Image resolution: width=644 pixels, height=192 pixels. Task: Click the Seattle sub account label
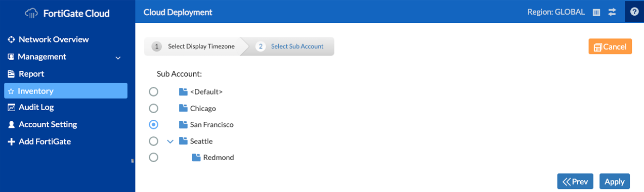click(201, 141)
